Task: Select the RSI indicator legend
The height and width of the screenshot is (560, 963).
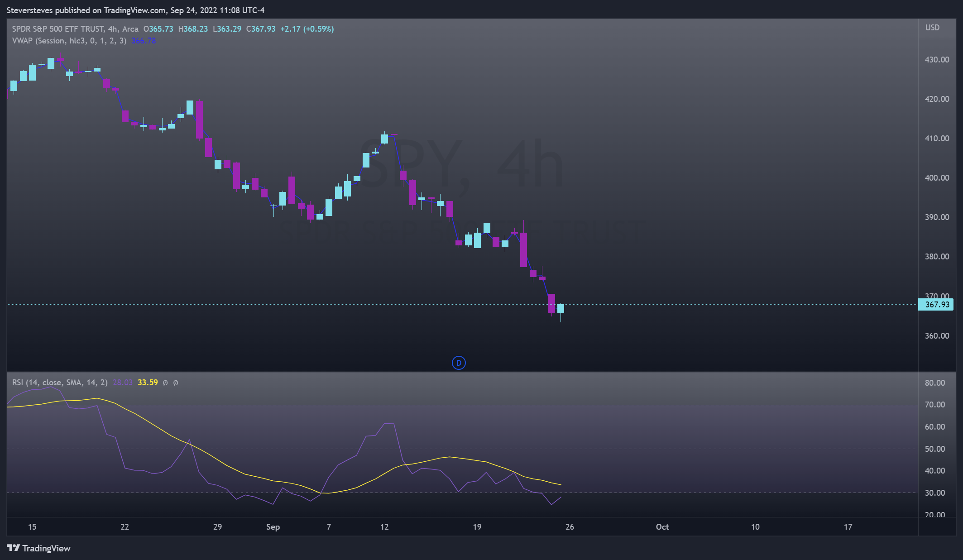Action: click(x=60, y=383)
